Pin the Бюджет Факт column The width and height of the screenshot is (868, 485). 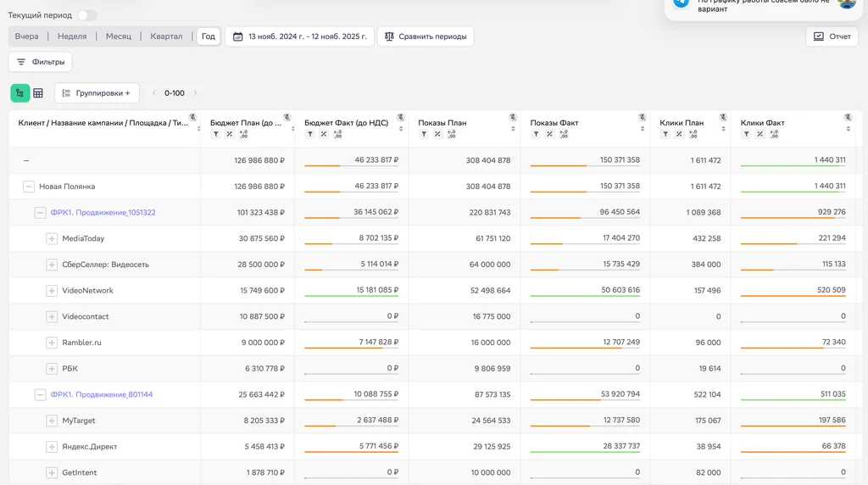click(x=401, y=117)
